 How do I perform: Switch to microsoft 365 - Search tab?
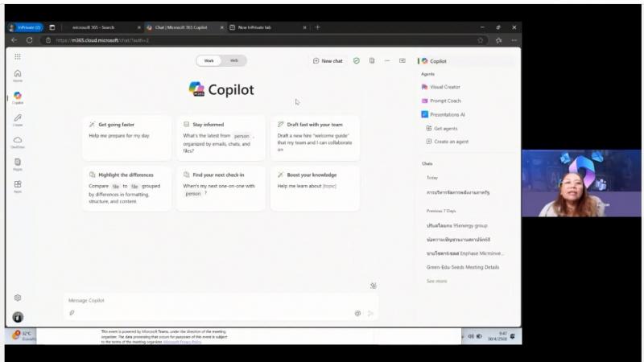(x=102, y=27)
